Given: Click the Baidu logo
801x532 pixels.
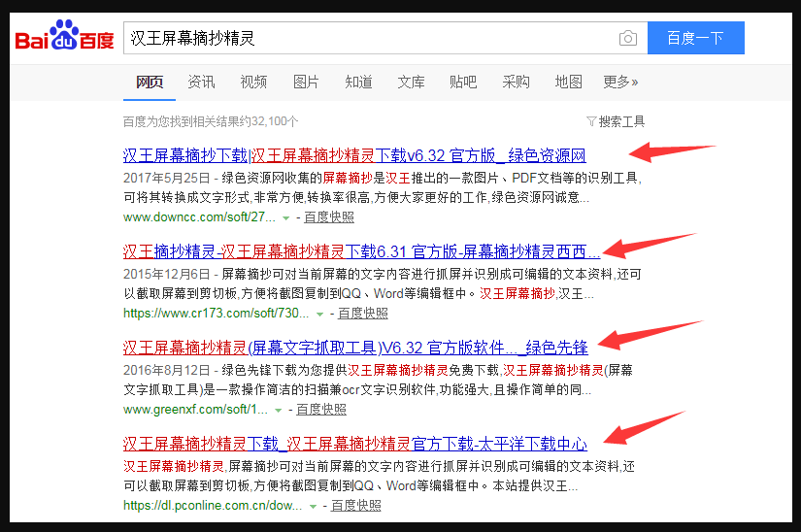Looking at the screenshot, I should coord(64,35).
